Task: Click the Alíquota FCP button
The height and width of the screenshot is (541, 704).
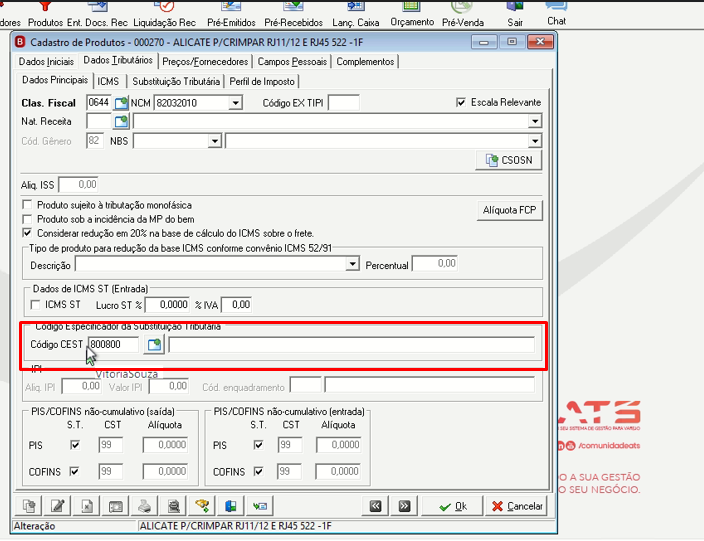Action: [510, 210]
